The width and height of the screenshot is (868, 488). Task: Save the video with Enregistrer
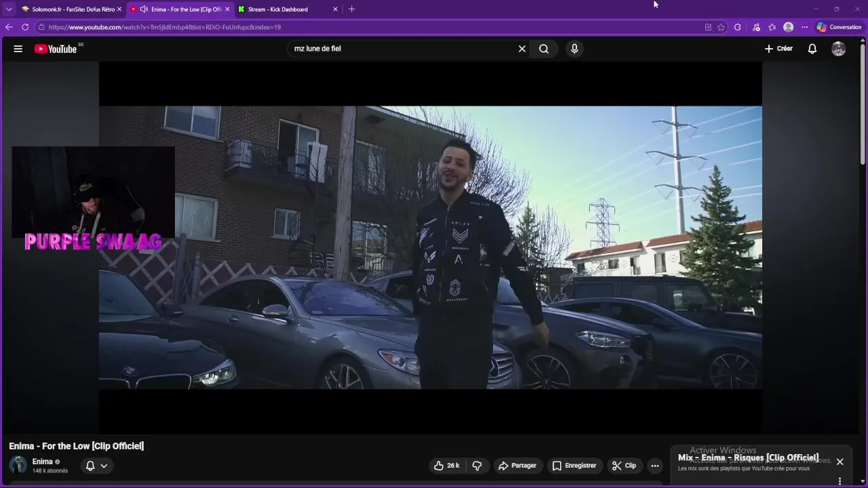[574, 466]
